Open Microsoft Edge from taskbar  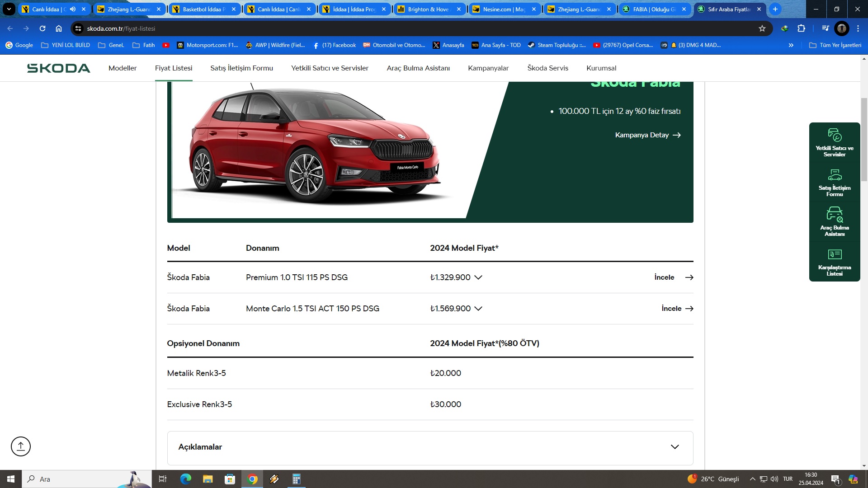[x=186, y=479]
